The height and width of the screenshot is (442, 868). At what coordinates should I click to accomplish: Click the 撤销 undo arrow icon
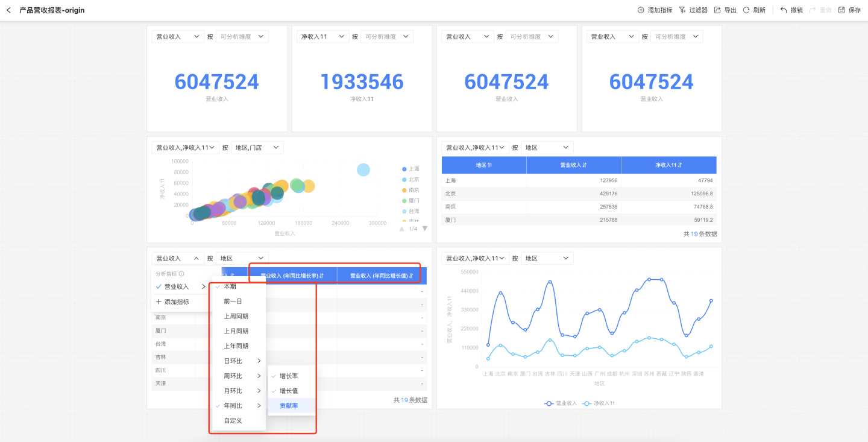(784, 10)
